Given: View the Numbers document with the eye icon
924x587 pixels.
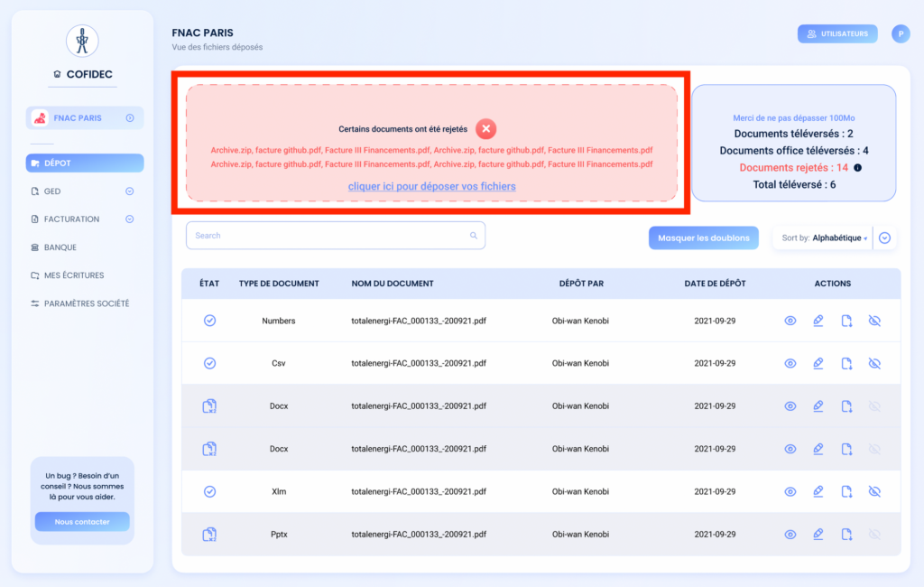Looking at the screenshot, I should 790,321.
